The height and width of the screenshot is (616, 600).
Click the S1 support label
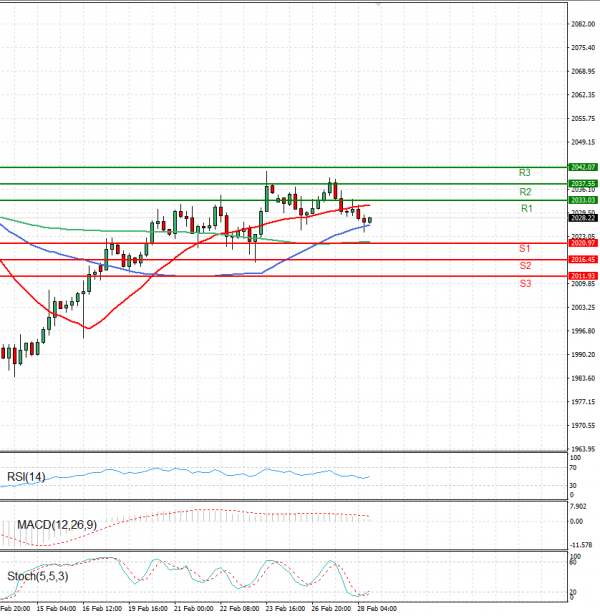click(x=525, y=248)
